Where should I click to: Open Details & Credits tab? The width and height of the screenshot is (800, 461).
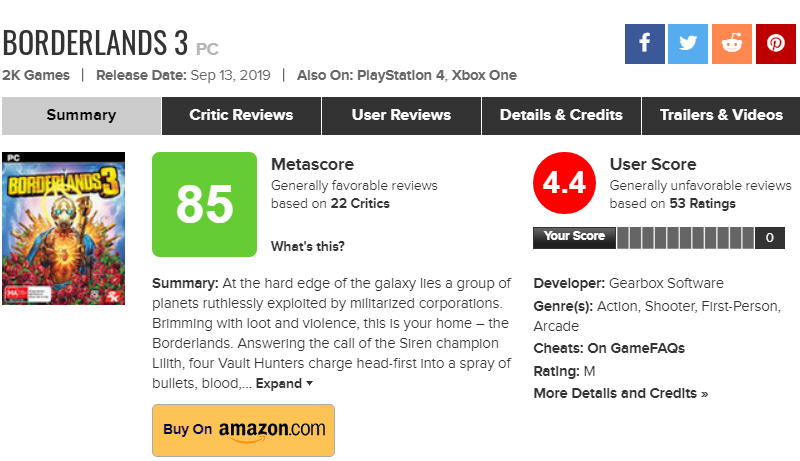coord(561,115)
